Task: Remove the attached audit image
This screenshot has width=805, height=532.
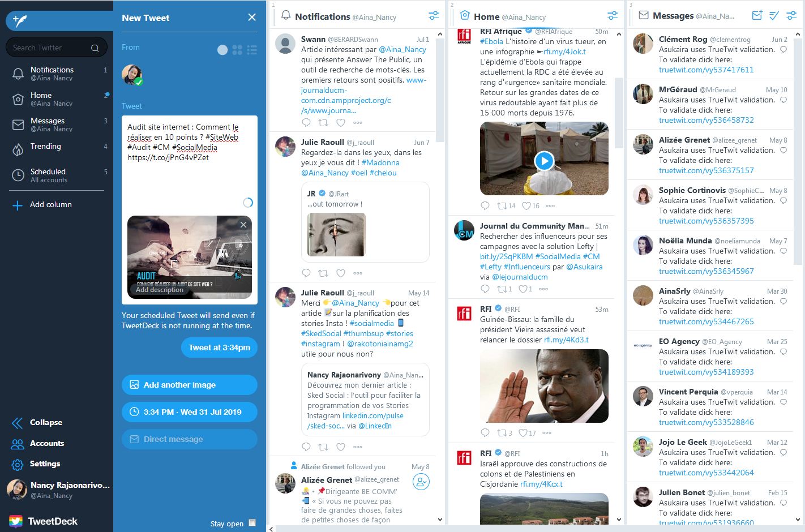Action: click(243, 225)
